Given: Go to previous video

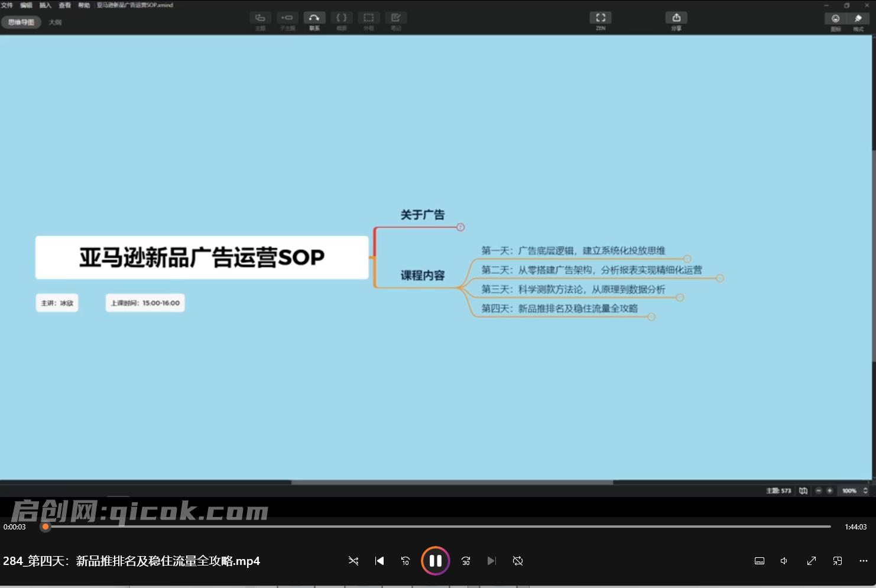Looking at the screenshot, I should tap(379, 561).
